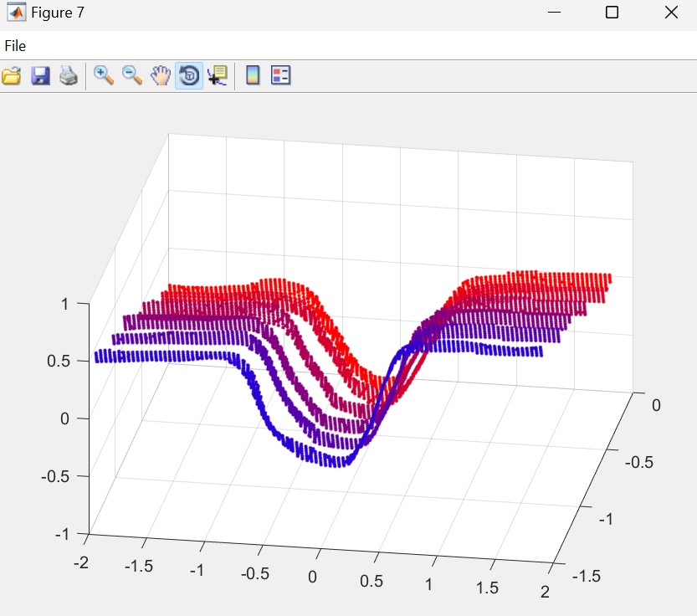The height and width of the screenshot is (616, 697).
Task: Insert a colorbar from the toolbar
Action: [x=252, y=76]
